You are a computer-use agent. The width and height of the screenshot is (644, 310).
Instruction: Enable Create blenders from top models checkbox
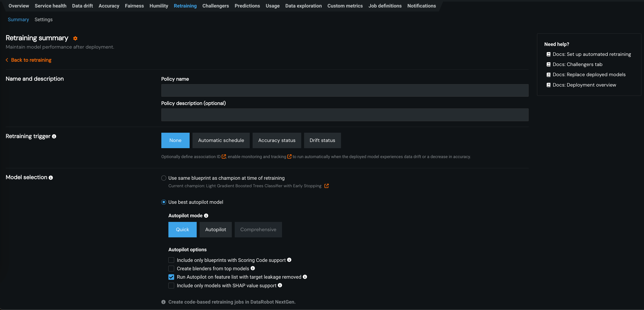[171, 268]
